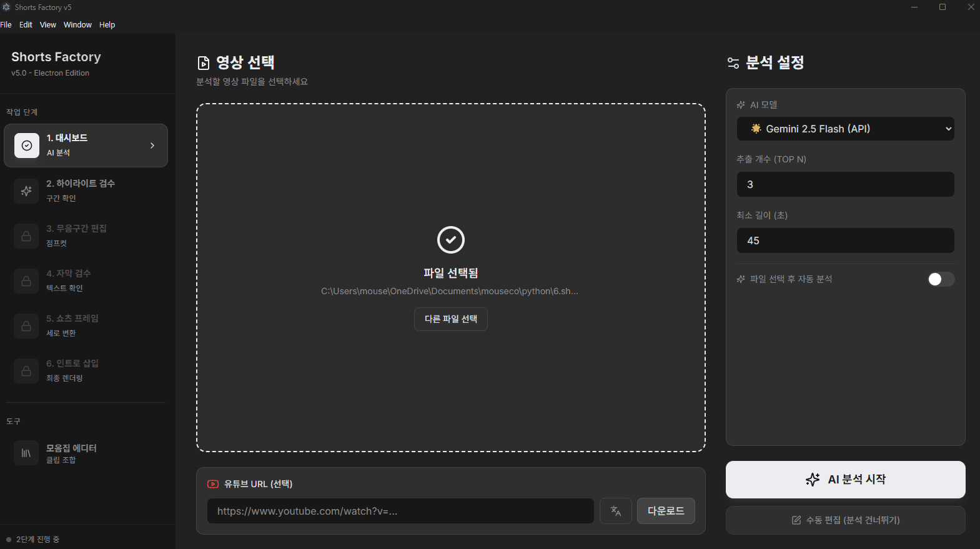Open the Gemini 2.5 Flash model dropdown

tap(845, 129)
